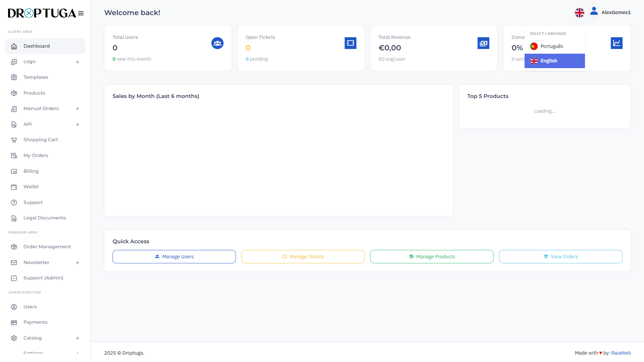Click the Total Users people icon

(x=217, y=43)
